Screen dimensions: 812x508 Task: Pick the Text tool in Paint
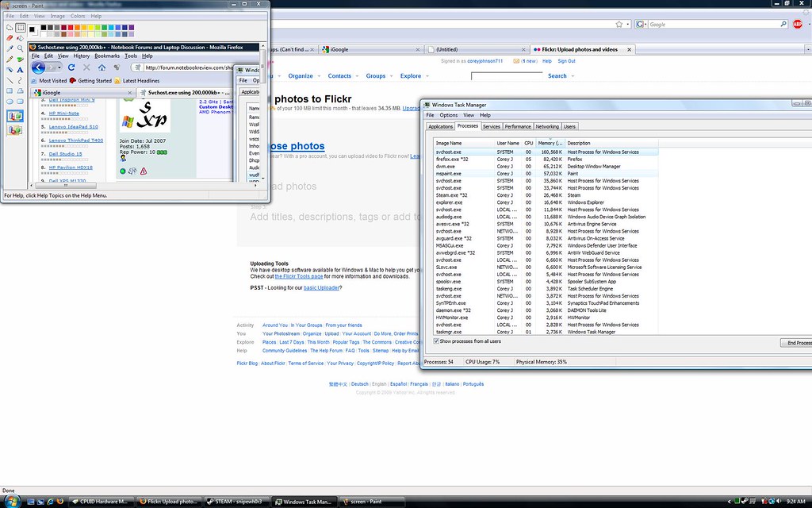[20, 70]
